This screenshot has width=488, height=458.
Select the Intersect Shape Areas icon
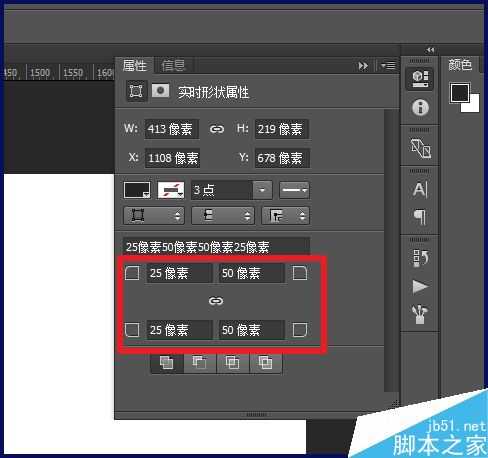tap(233, 363)
